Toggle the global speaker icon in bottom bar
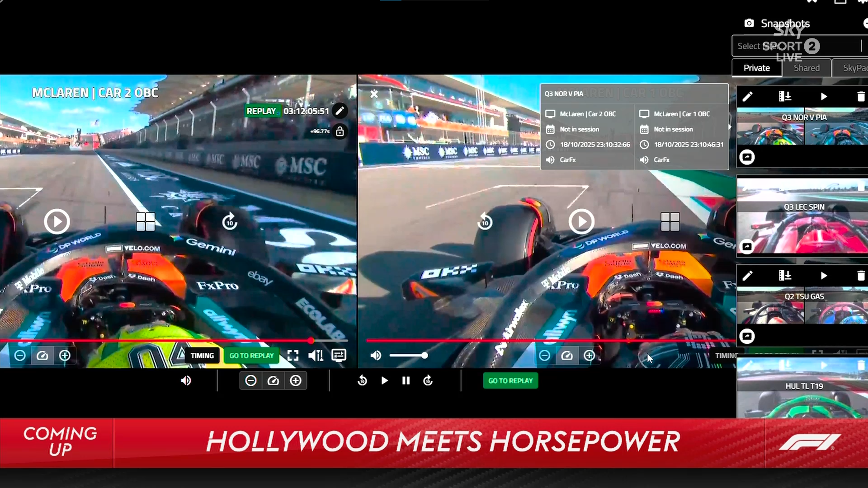 tap(186, 381)
